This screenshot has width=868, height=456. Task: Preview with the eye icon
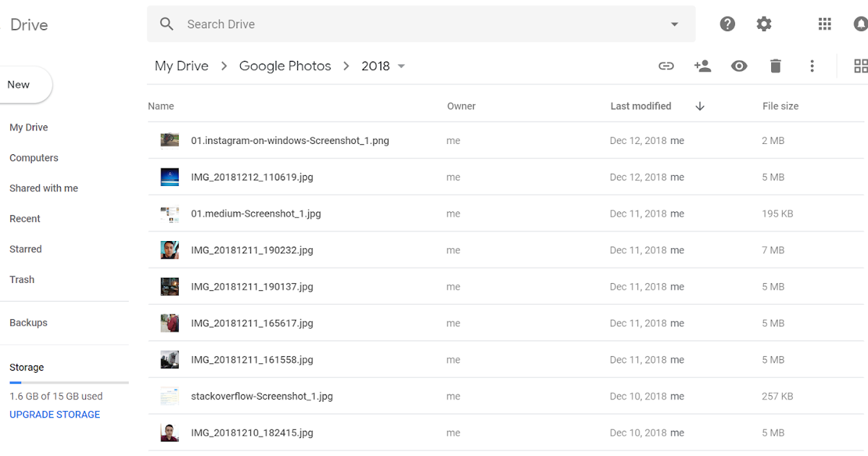click(x=739, y=65)
